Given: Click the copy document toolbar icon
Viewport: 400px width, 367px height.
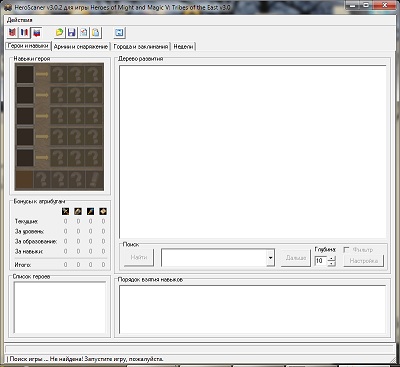Looking at the screenshot, I should point(84,32).
